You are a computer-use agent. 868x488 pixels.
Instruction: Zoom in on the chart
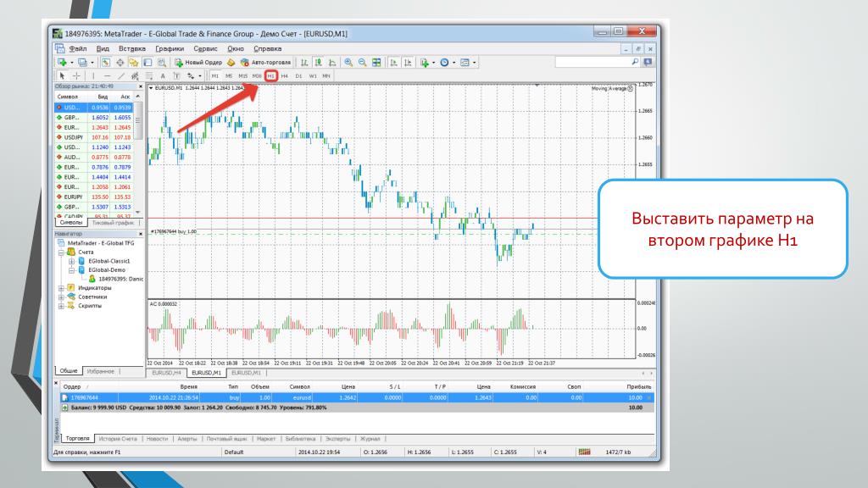[348, 63]
